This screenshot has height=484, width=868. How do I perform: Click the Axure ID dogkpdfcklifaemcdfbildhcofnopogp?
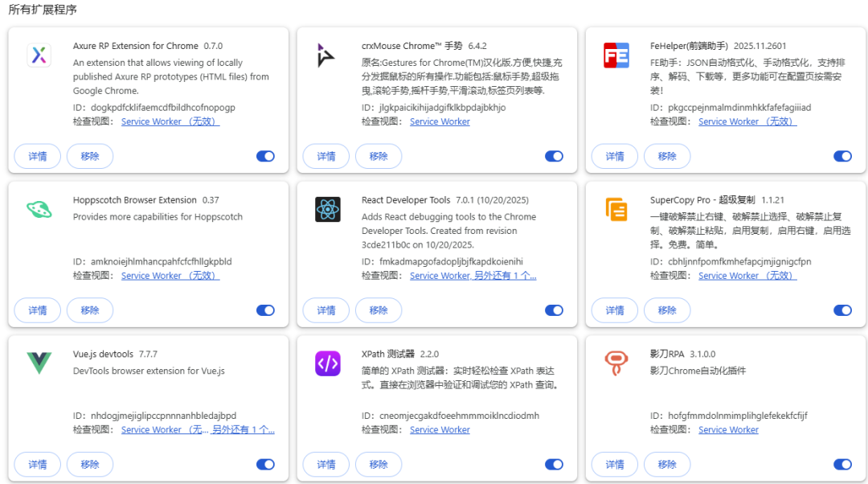pyautogui.click(x=162, y=107)
